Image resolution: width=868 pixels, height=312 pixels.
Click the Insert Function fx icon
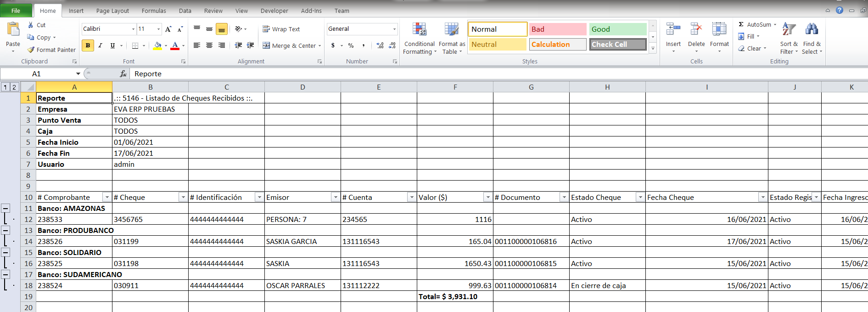pyautogui.click(x=123, y=74)
